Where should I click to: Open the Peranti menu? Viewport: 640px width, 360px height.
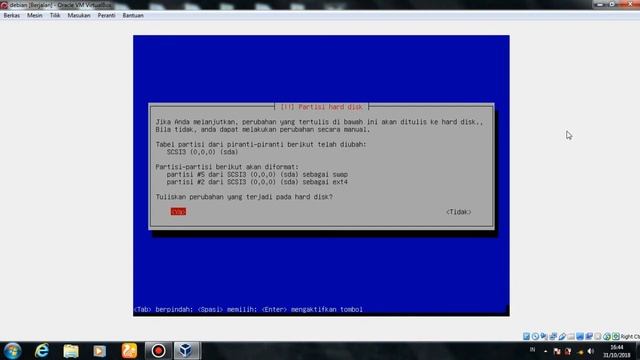(106, 16)
